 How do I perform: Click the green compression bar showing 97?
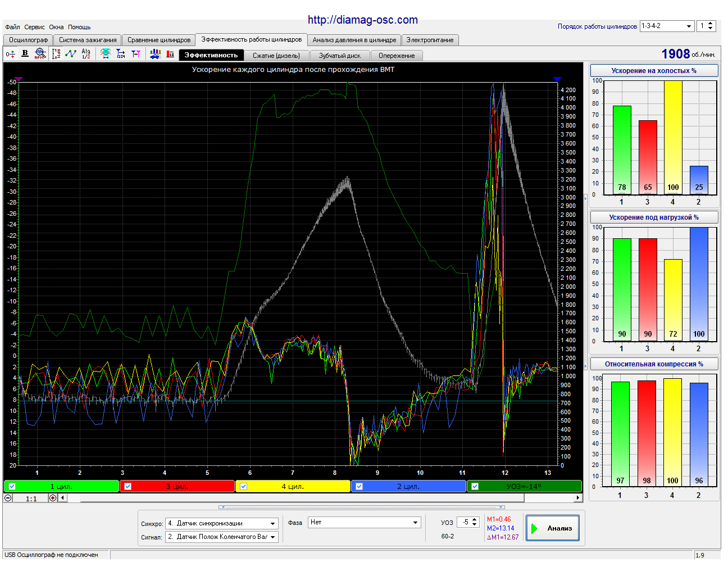click(620, 434)
